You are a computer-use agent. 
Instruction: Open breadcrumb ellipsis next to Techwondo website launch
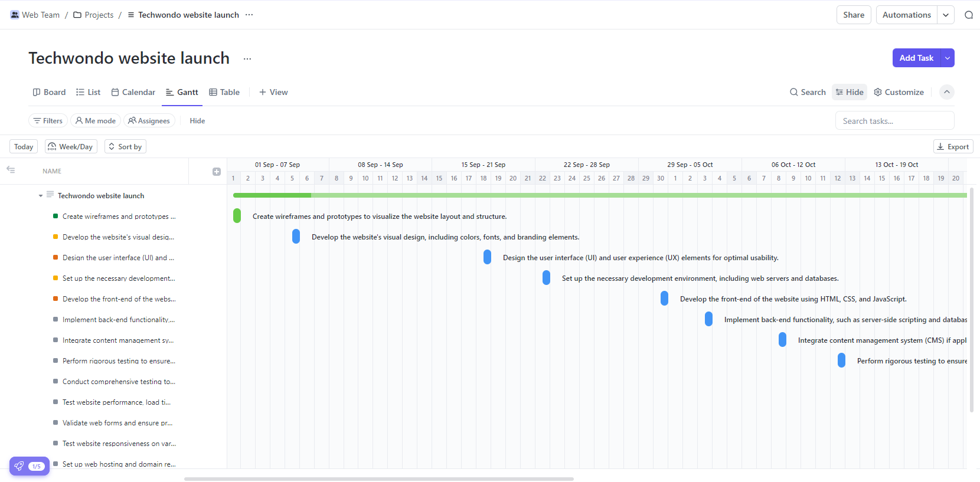[x=249, y=15]
